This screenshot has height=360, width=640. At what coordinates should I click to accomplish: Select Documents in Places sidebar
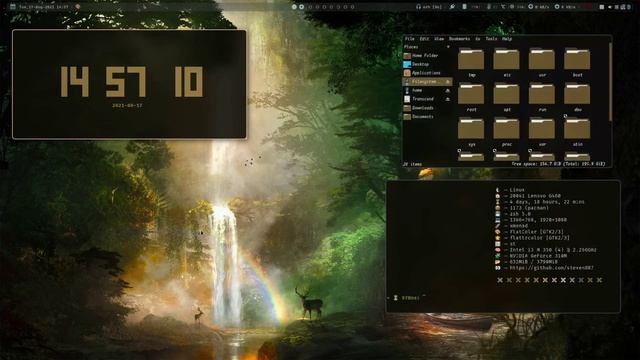click(427, 116)
